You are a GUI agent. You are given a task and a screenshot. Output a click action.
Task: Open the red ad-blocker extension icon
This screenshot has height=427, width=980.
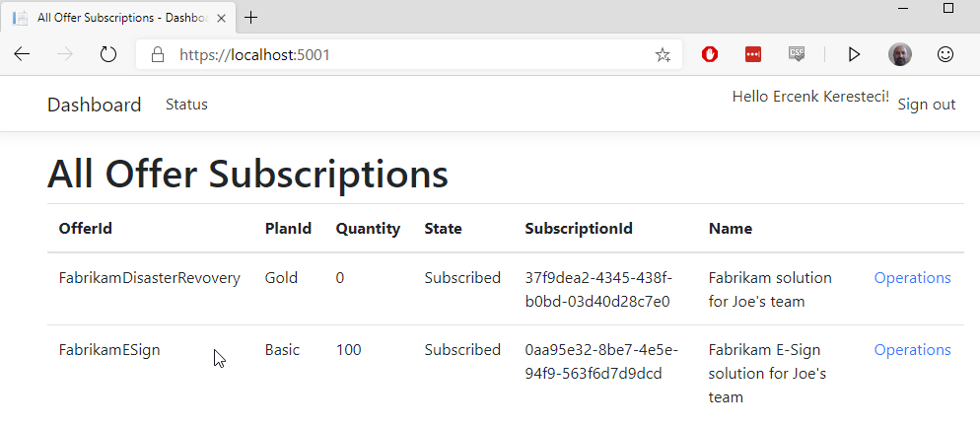(710, 55)
